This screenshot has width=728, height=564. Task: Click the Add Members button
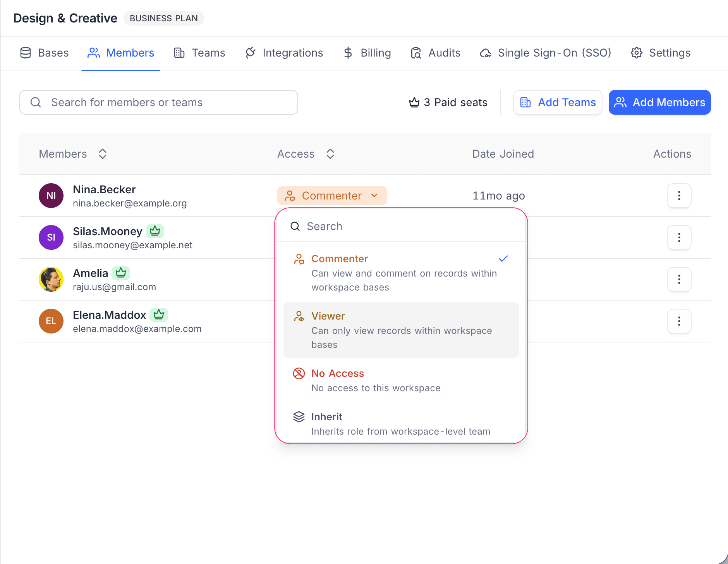click(x=659, y=103)
